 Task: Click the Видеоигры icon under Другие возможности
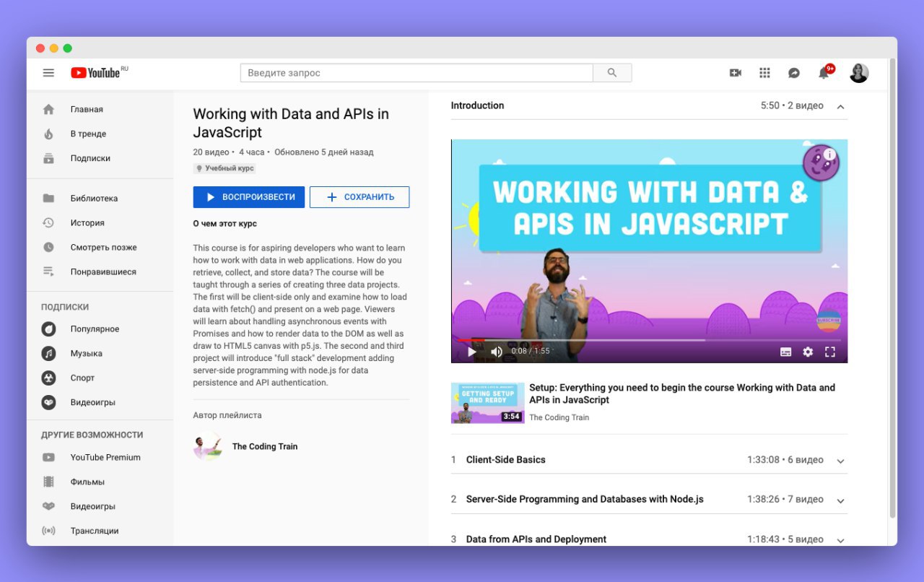pyautogui.click(x=48, y=507)
